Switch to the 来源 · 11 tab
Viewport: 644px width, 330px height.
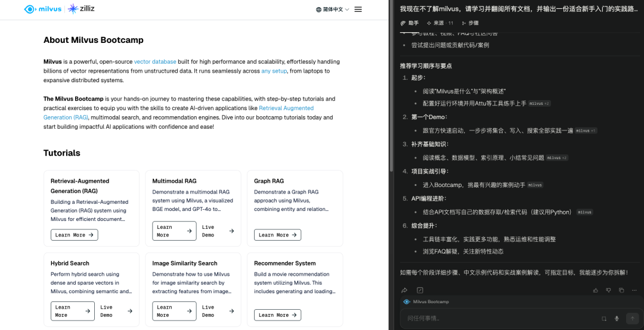coord(440,23)
